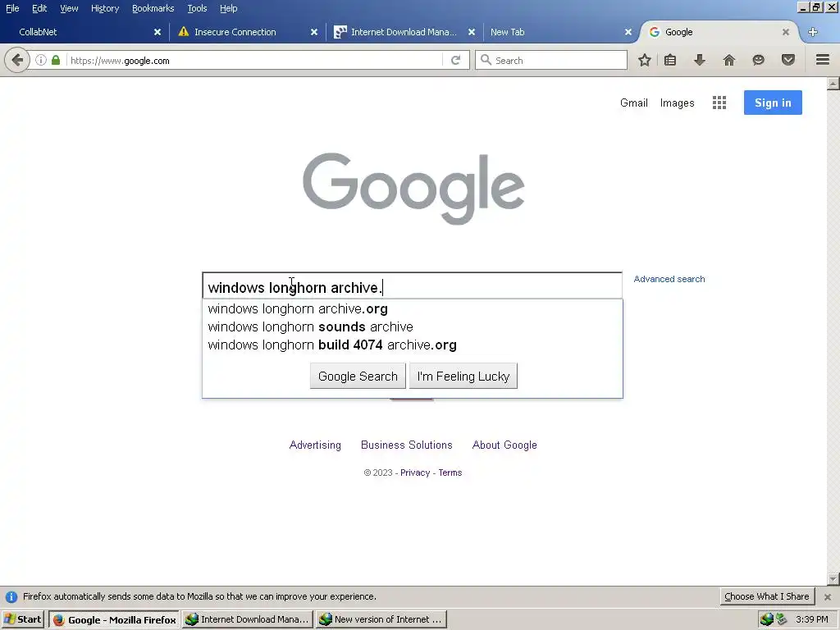Open the Google apps grid icon
The image size is (840, 630).
click(x=719, y=103)
